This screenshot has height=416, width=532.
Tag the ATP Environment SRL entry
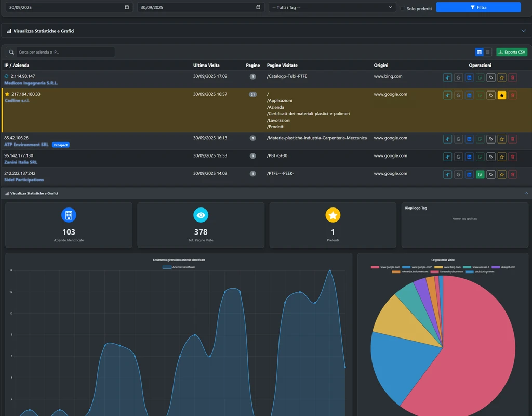(x=491, y=139)
